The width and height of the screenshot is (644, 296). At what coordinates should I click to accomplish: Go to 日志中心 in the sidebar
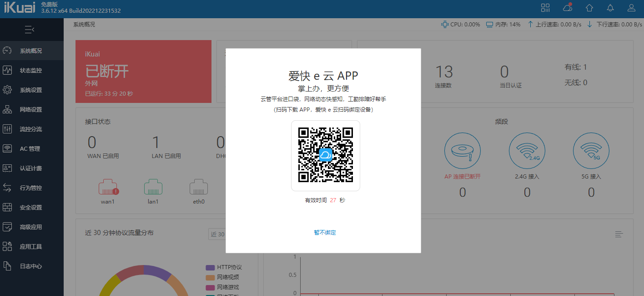coord(32,266)
